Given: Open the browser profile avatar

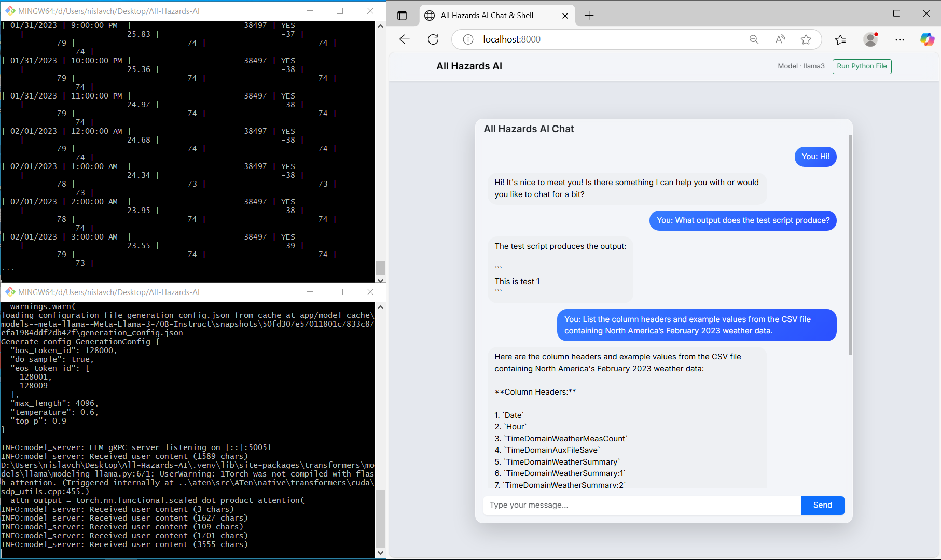Looking at the screenshot, I should (871, 39).
